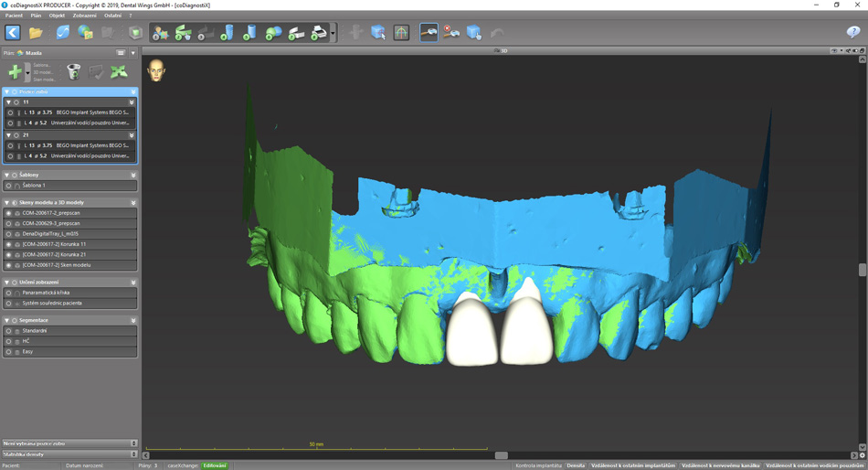868x470 pixels.
Task: Collapse the Skeny modelu a 3D modely section
Action: click(x=7, y=202)
